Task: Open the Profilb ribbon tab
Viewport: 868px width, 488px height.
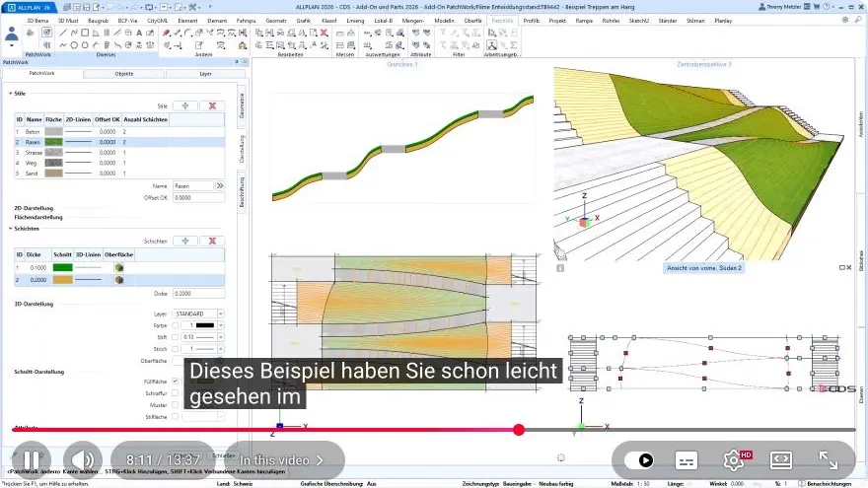Action: coord(531,21)
